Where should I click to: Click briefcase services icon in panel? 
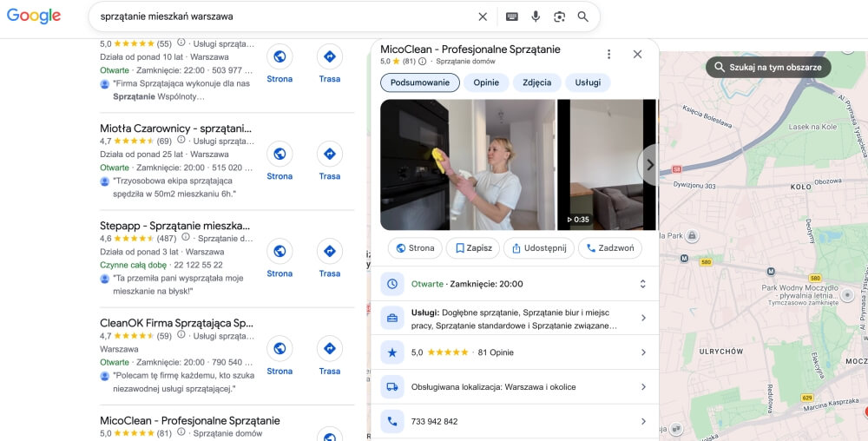[392, 318]
